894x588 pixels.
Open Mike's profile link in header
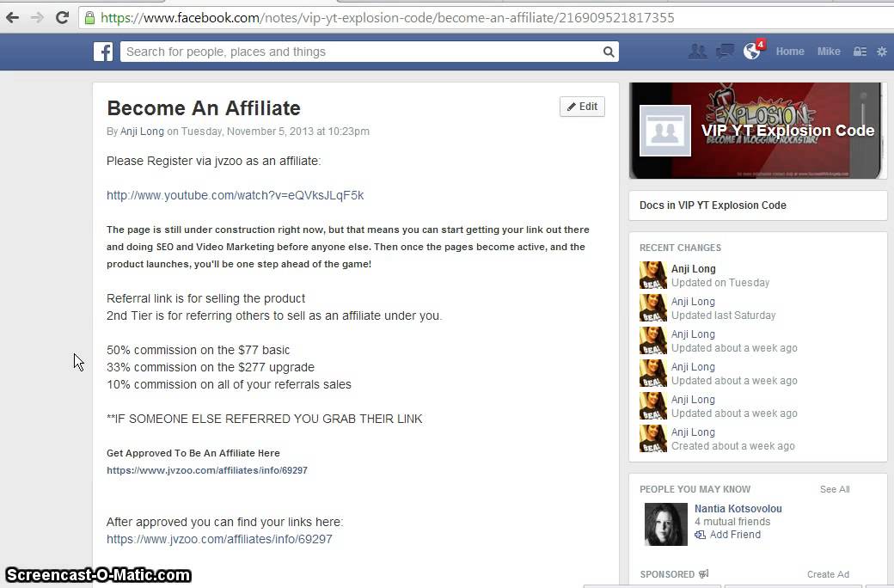(829, 52)
